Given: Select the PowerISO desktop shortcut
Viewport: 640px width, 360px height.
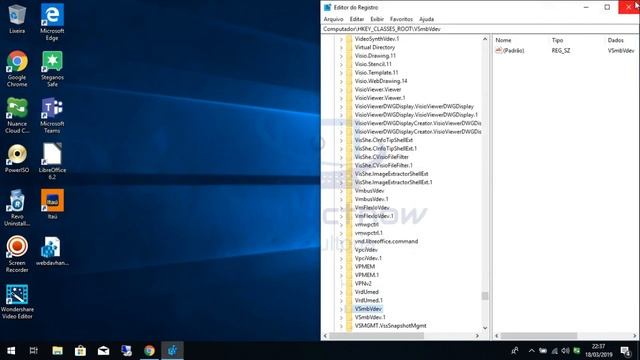Looking at the screenshot, I should tap(17, 158).
